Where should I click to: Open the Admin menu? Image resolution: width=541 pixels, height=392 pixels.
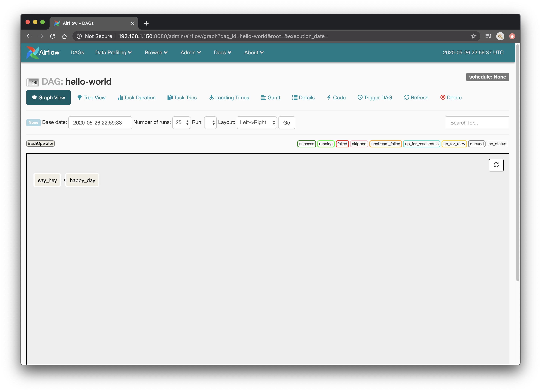190,52
